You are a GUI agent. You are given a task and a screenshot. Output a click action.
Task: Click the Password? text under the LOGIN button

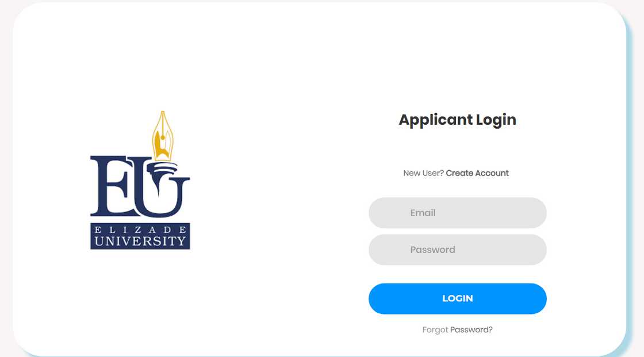(x=471, y=330)
